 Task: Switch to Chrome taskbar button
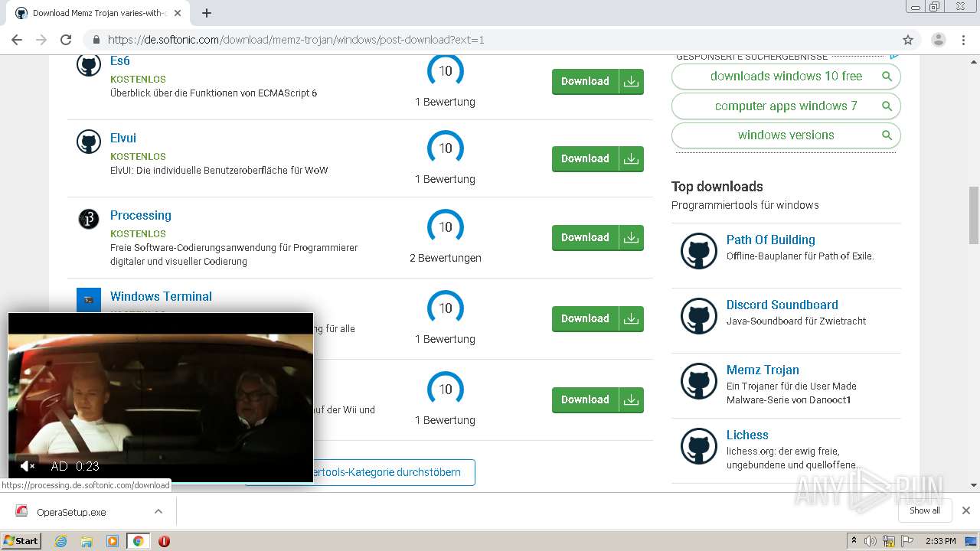point(138,541)
